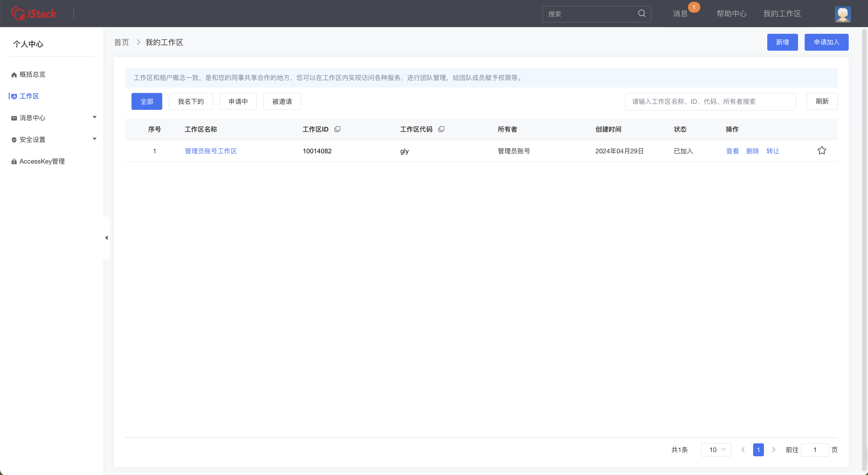
Task: Go to 首页 breadcrumb
Action: coord(121,42)
